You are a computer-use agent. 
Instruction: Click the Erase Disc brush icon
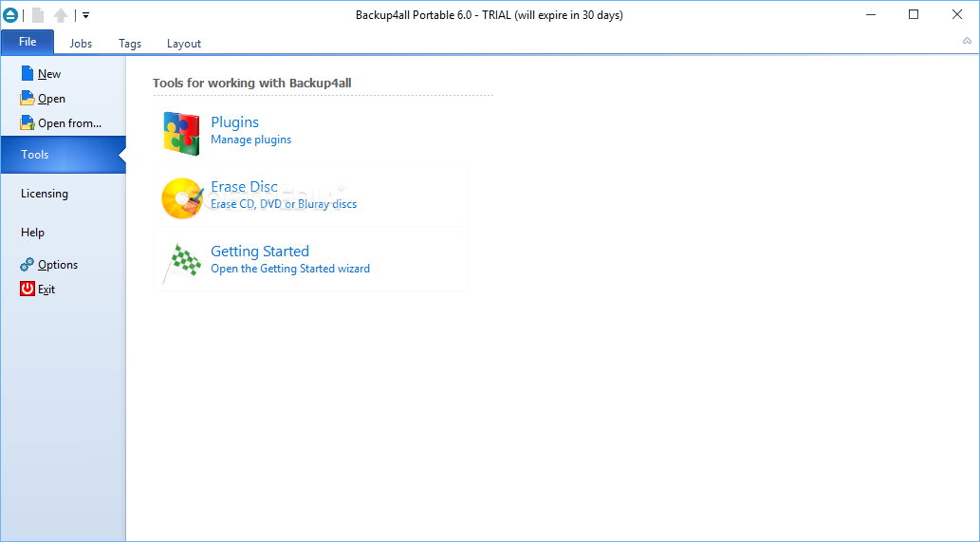coord(182,198)
